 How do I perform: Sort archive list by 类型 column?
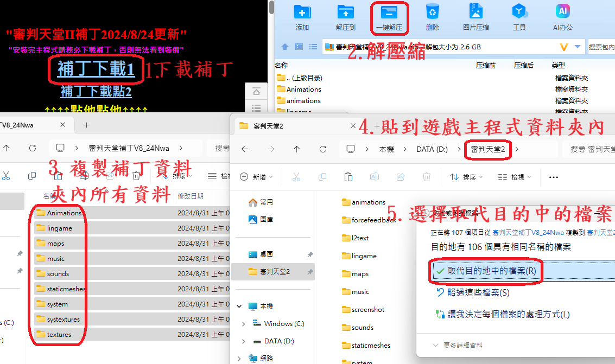tap(559, 66)
